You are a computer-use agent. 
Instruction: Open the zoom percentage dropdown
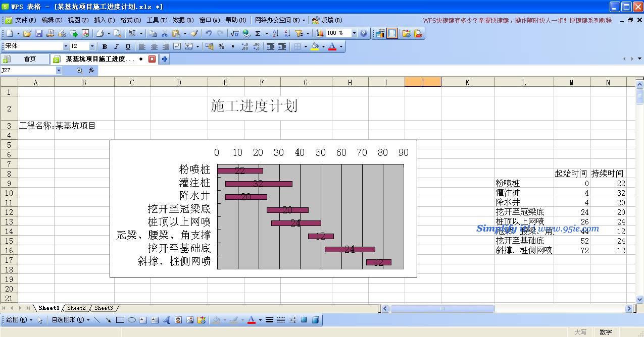(354, 33)
